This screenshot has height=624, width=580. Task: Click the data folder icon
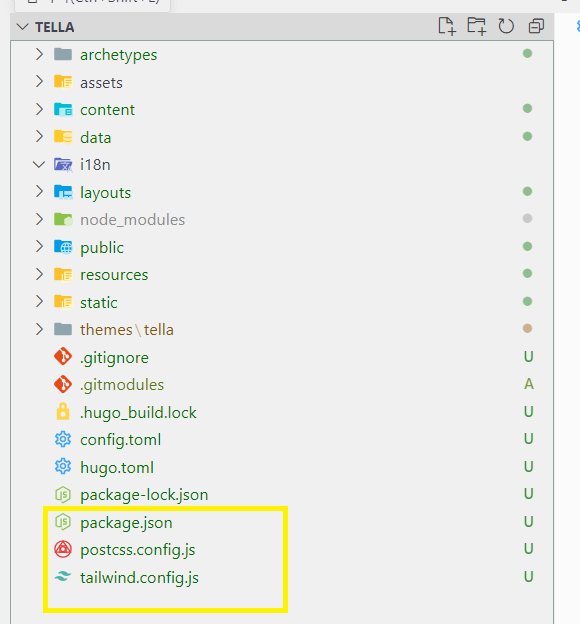63,136
